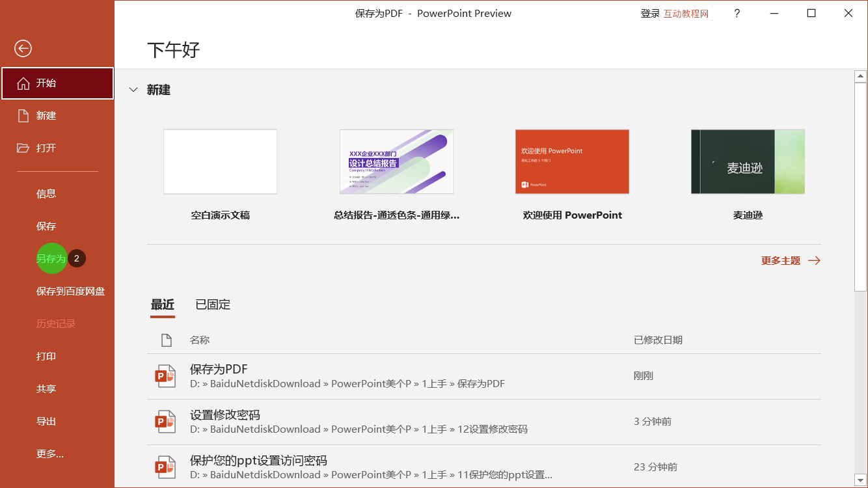This screenshot has width=868, height=488.
Task: Click the 总结报告-通透色条 caption
Action: 396,215
